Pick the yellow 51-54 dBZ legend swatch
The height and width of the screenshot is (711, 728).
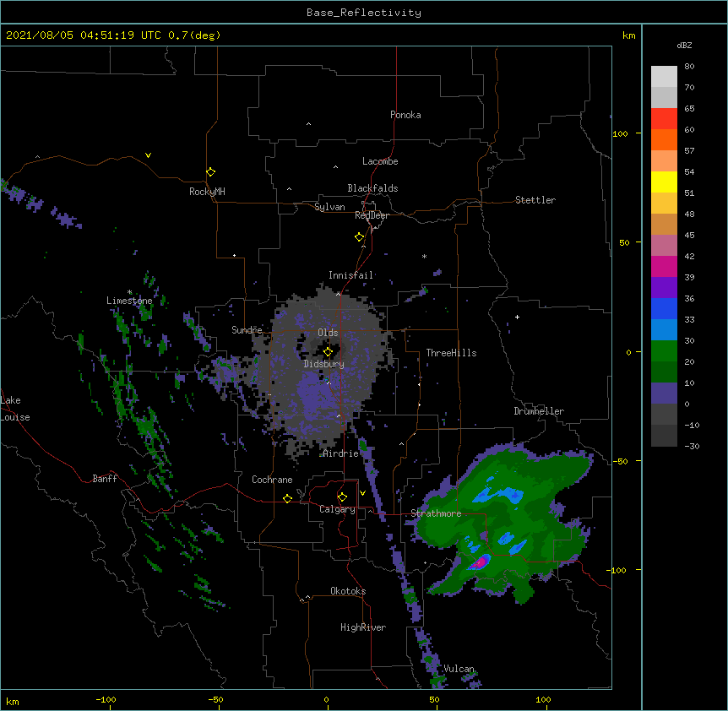664,182
